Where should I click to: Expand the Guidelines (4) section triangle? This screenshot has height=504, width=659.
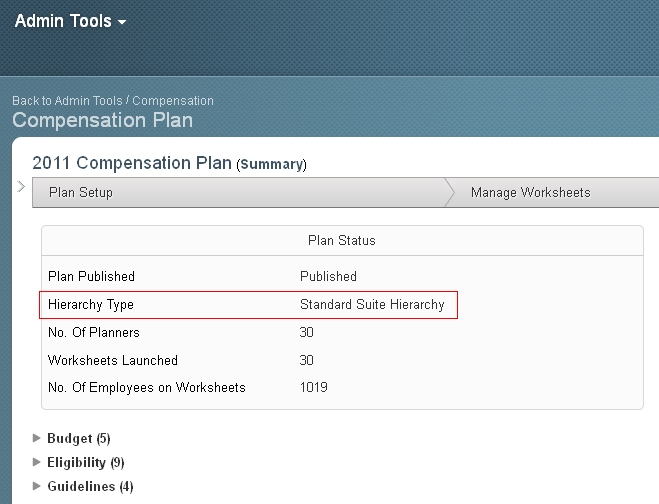[37, 486]
